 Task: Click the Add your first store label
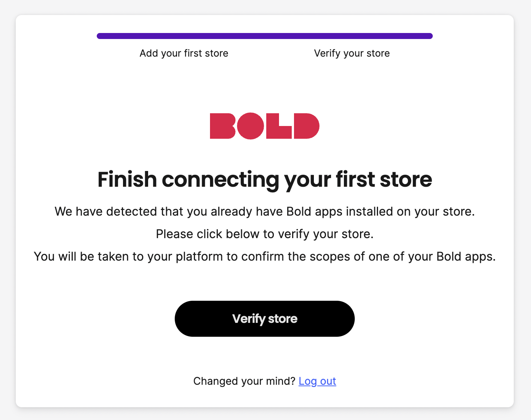184,53
